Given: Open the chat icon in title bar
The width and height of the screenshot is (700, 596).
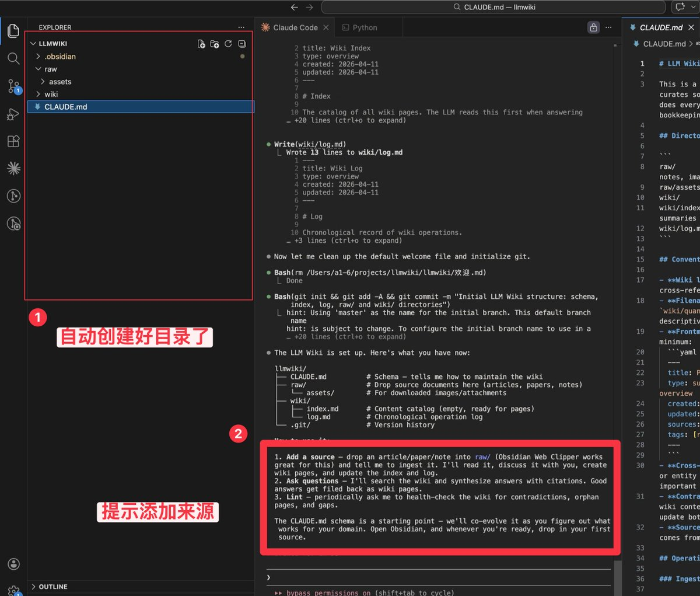Looking at the screenshot, I should [x=680, y=7].
